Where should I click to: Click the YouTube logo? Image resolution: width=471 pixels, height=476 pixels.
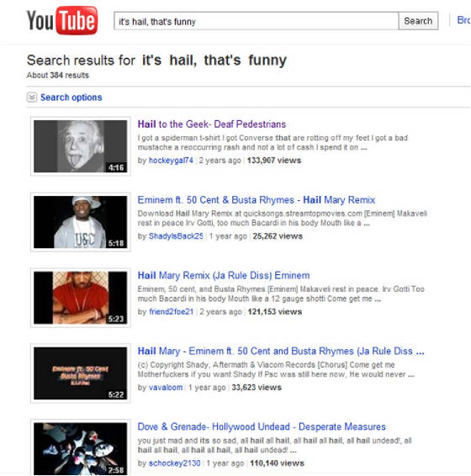pyautogui.click(x=62, y=21)
